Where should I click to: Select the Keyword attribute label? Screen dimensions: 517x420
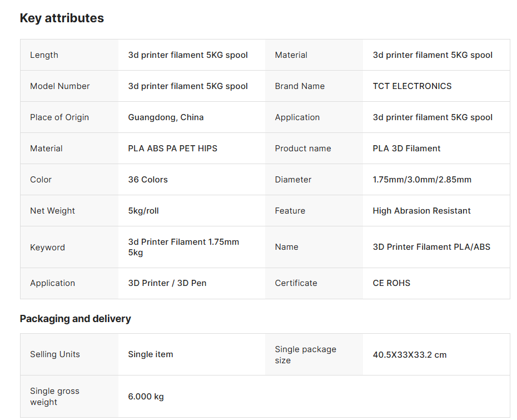[47, 248]
